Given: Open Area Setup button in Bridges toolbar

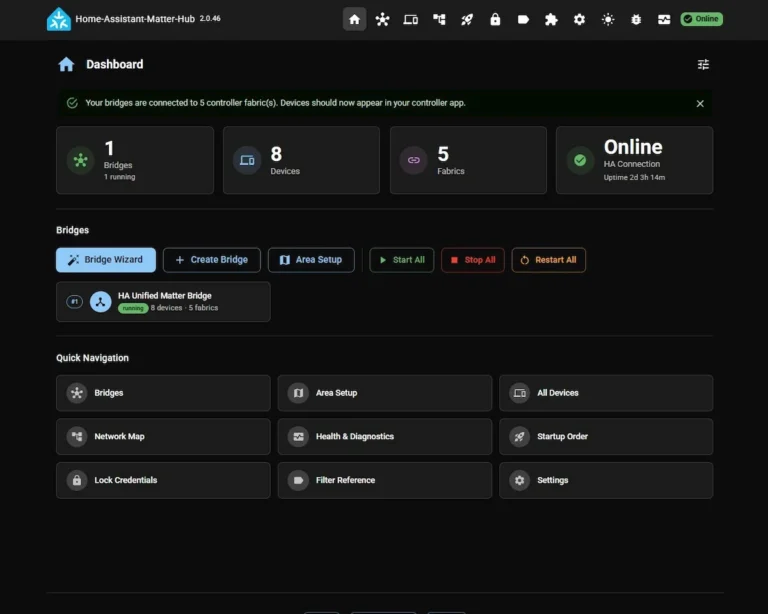Looking at the screenshot, I should pos(311,260).
